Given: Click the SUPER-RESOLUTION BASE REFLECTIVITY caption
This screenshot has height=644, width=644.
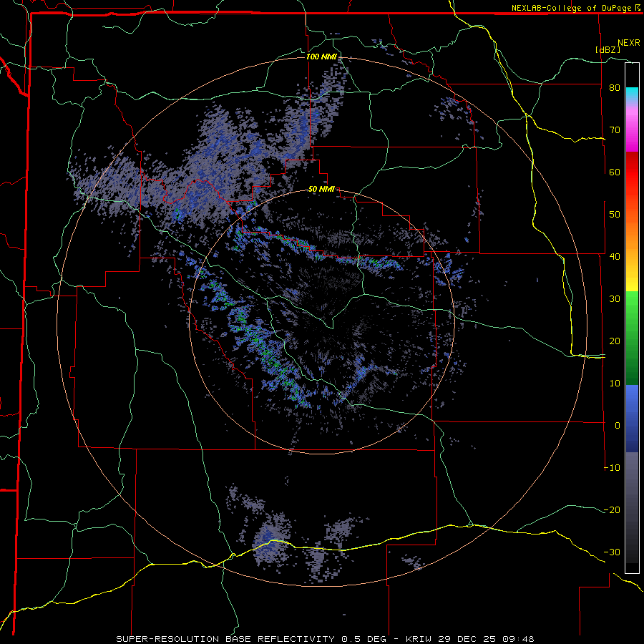Looking at the screenshot, I should pos(225,639).
